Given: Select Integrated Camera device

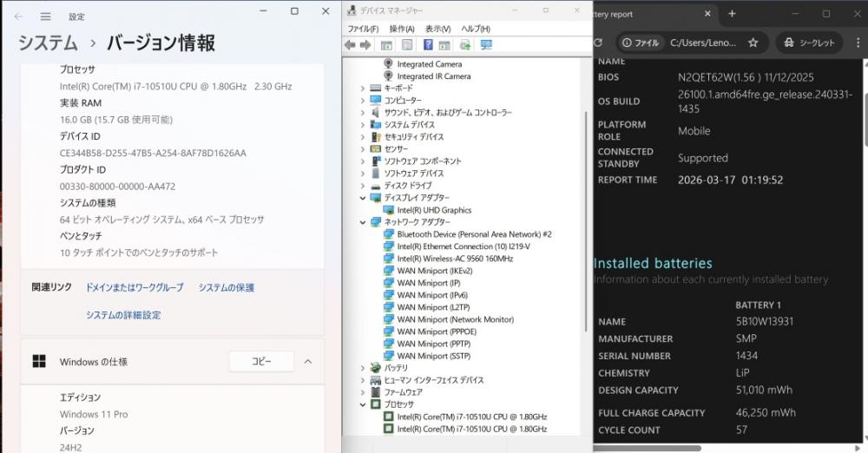Looking at the screenshot, I should [x=429, y=64].
